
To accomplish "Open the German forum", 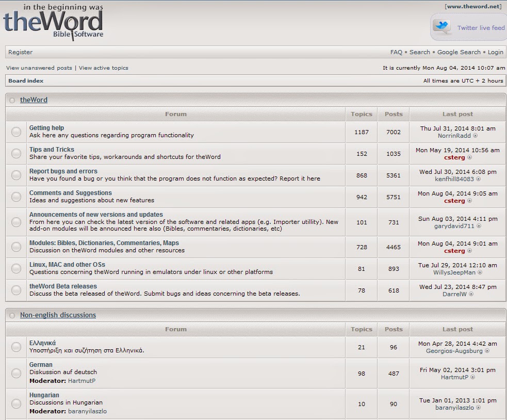I will [41, 365].
